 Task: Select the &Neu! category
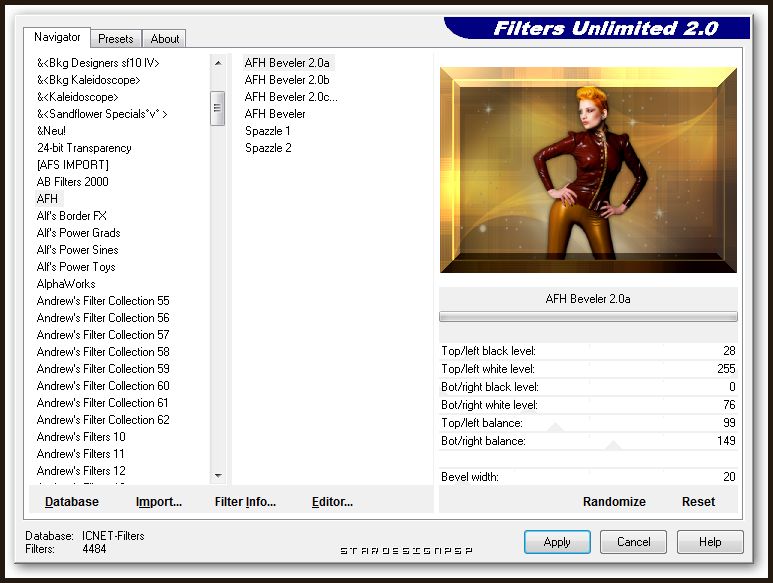(x=51, y=131)
